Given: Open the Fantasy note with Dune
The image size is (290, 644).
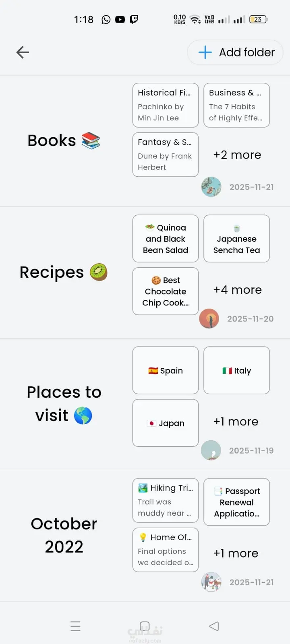Looking at the screenshot, I should (x=165, y=155).
